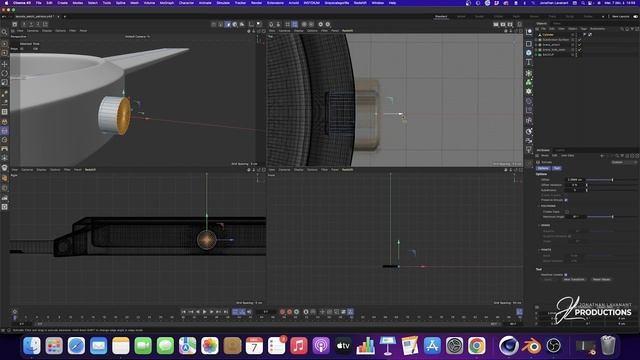Open the Trash in the Dock
This screenshot has height=360, width=640.
click(x=608, y=346)
